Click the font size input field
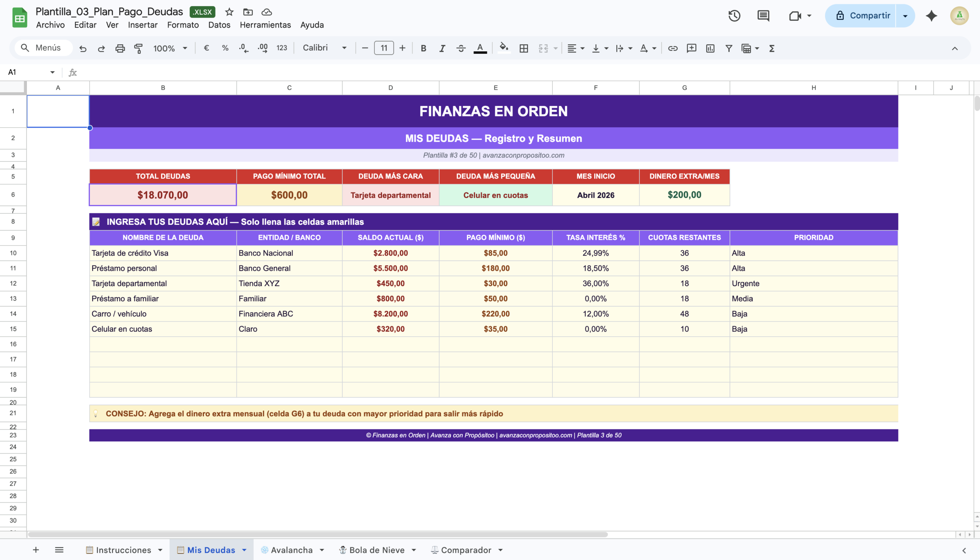This screenshot has height=560, width=980. point(384,48)
